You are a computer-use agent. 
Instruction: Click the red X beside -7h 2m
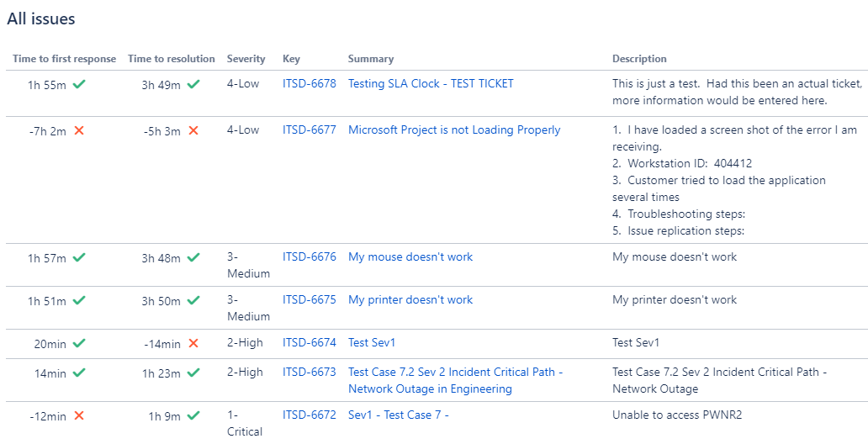pos(79,130)
